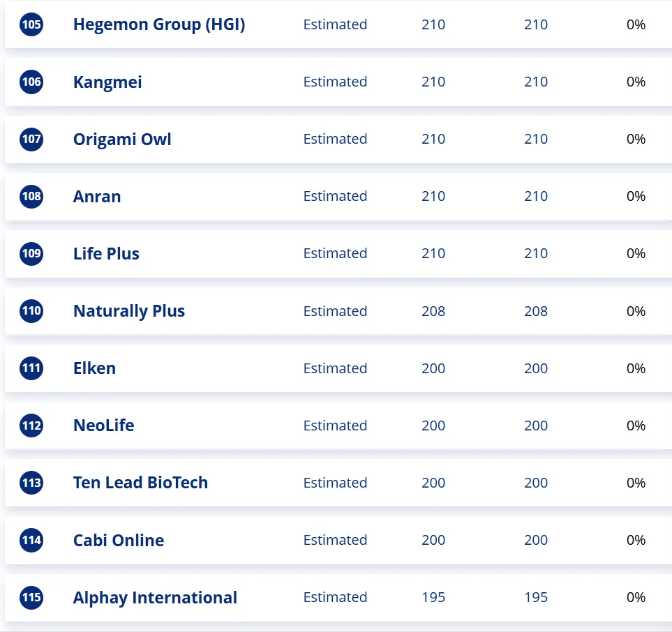
Task: Click the 110 rank circle
Action: [x=31, y=311]
